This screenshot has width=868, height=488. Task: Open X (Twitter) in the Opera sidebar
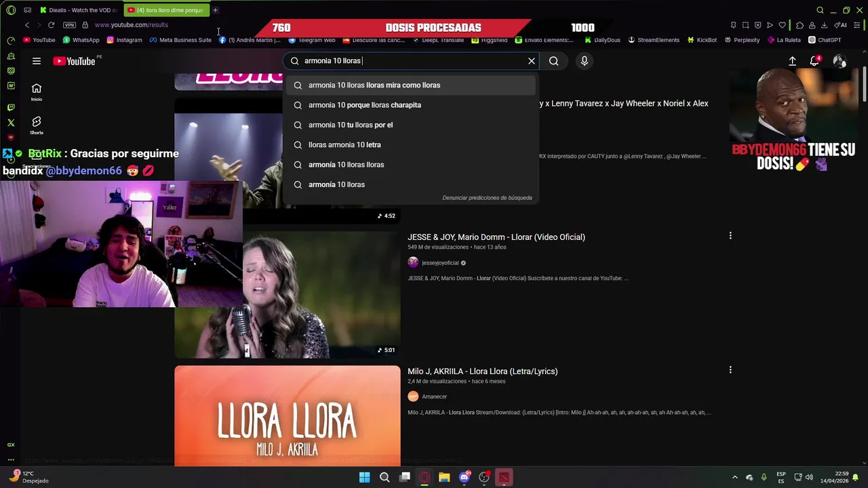[11, 123]
